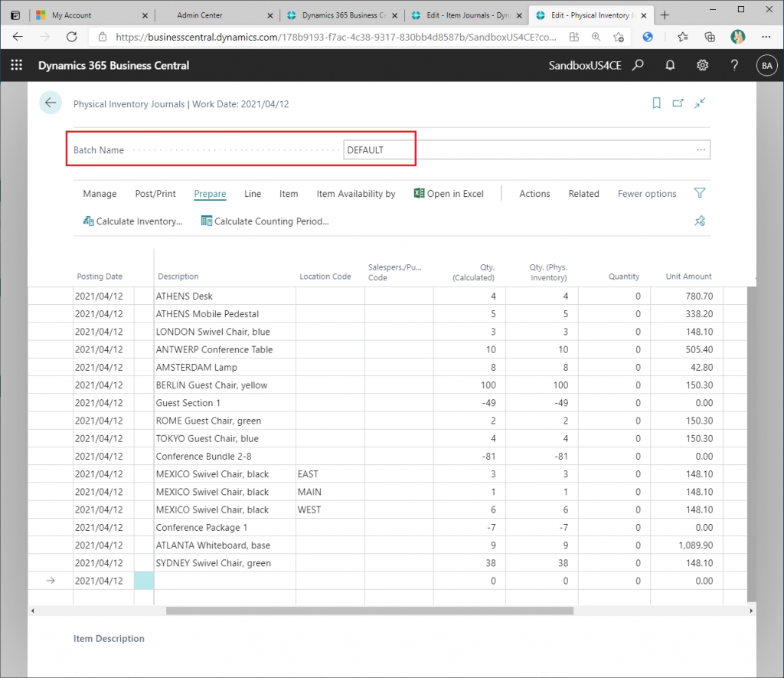Open notifications bell icon

pos(670,65)
